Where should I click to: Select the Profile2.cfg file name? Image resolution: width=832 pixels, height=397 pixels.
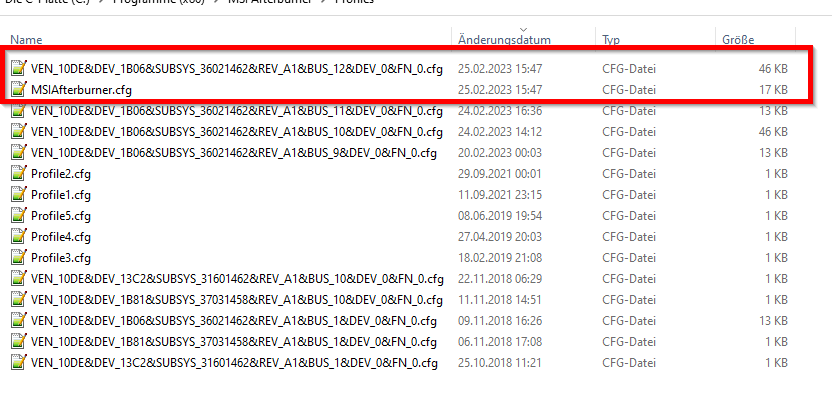(x=61, y=174)
